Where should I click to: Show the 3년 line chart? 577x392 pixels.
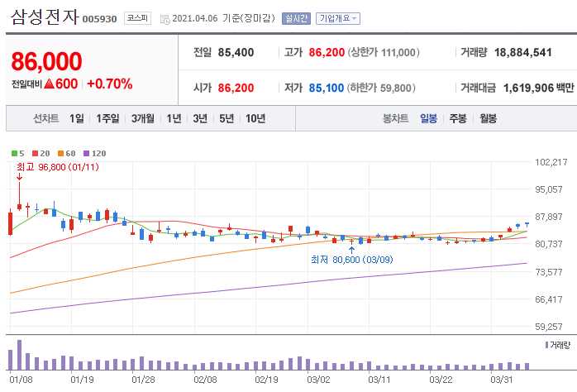pos(200,118)
